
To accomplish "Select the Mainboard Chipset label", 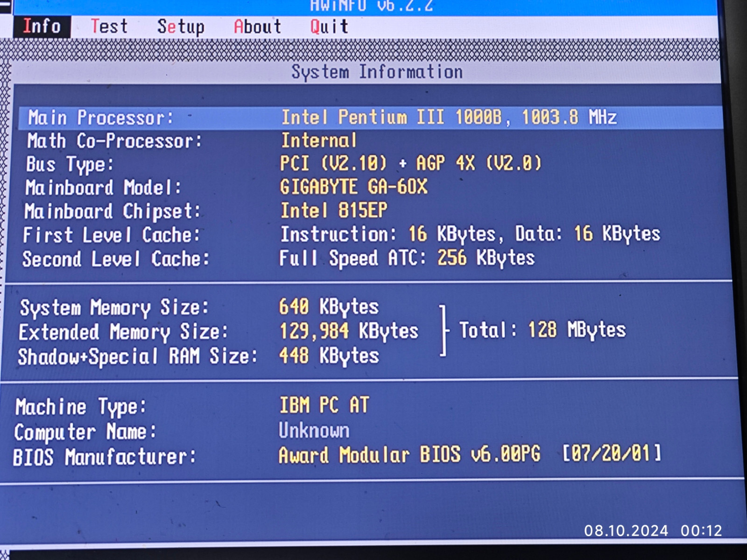I will coord(113,212).
